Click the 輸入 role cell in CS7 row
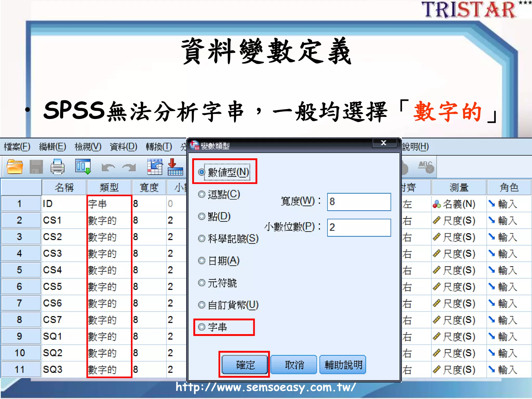Viewport: 532px width, 399px height. coord(509,320)
